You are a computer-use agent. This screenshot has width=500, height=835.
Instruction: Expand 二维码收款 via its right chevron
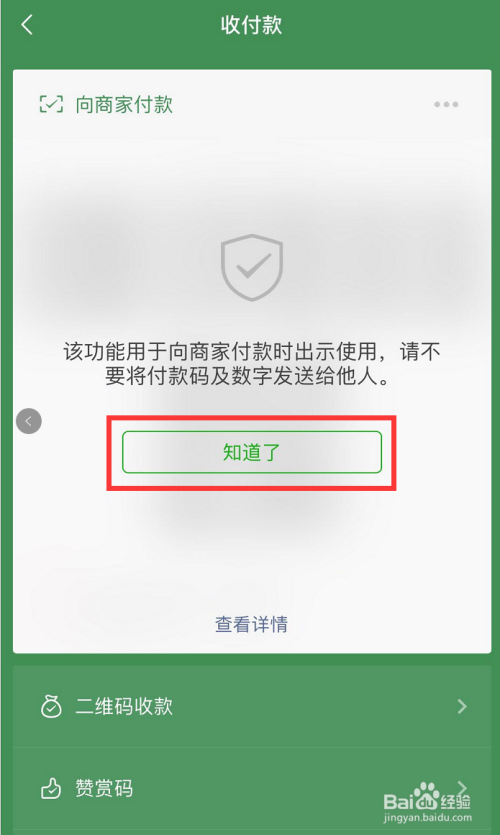[462, 707]
